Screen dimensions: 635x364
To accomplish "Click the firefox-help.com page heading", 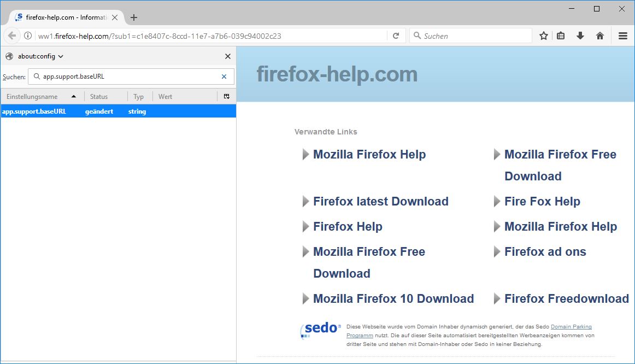I will click(337, 74).
